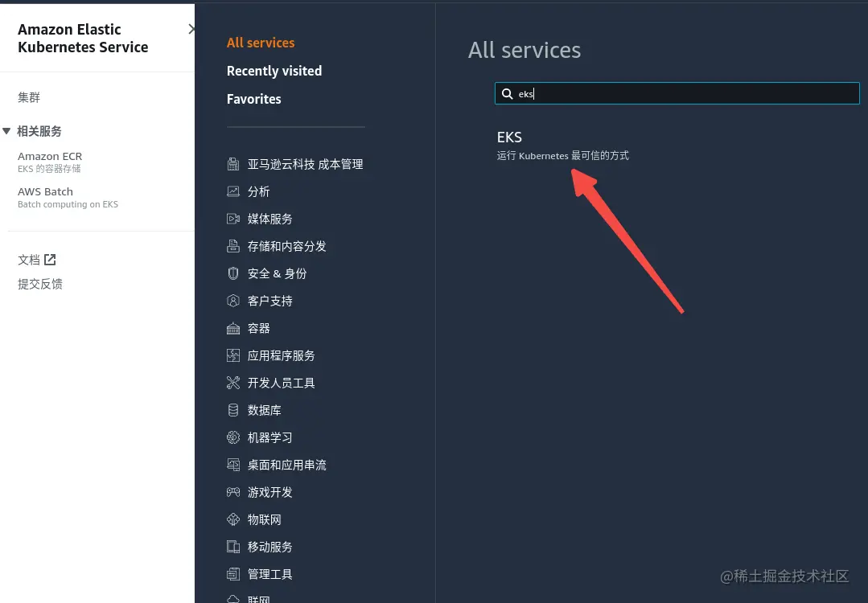Open Amazon ECR related service
Image resolution: width=868 pixels, height=603 pixels.
tap(50, 157)
